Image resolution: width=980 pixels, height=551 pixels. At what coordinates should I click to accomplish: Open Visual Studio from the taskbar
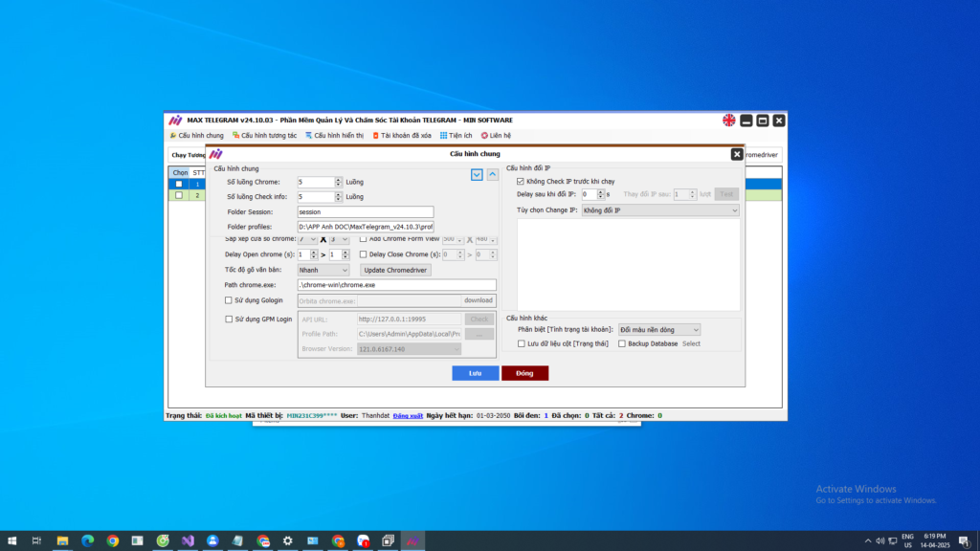(188, 540)
